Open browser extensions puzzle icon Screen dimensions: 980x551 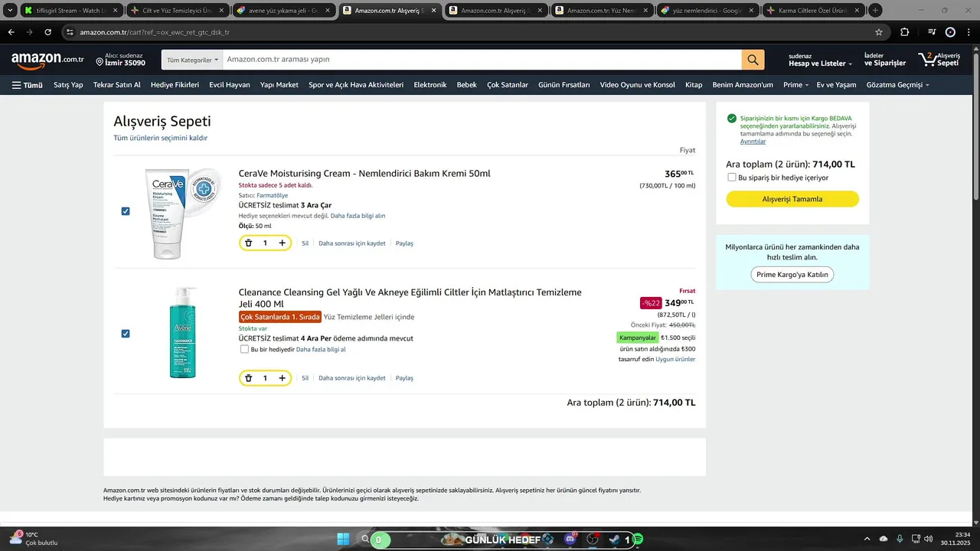[x=905, y=32]
